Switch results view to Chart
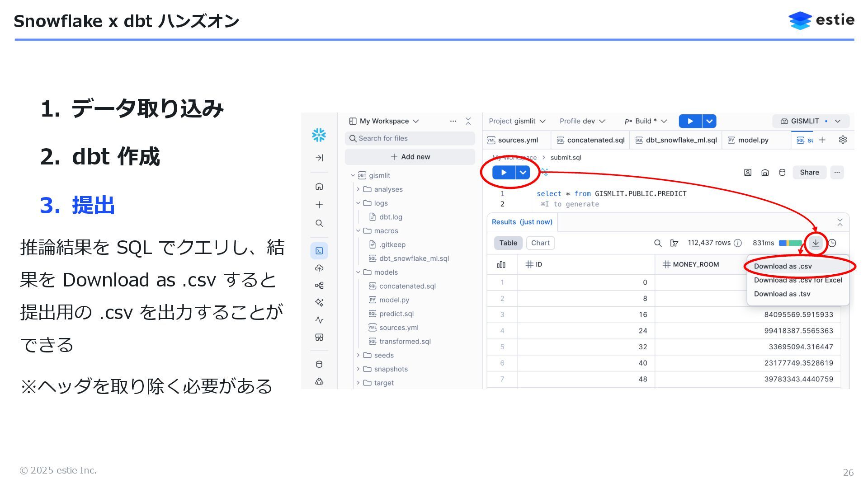The image size is (868, 488). tap(540, 243)
